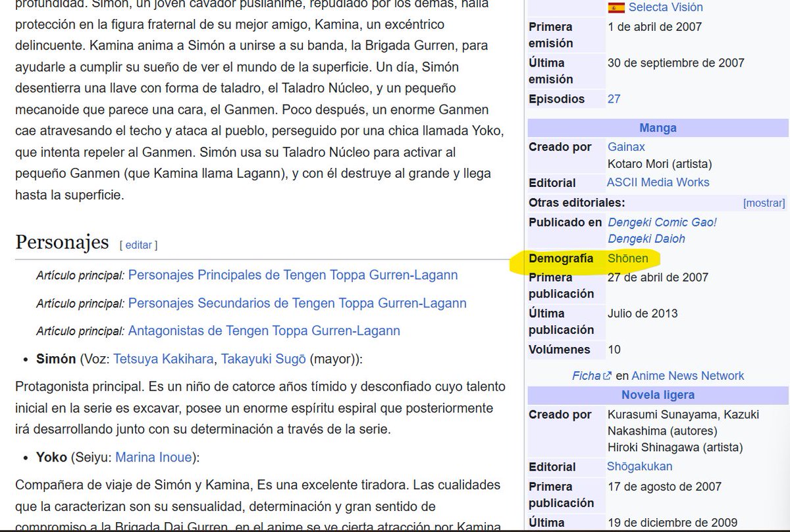Click editar next to the Personajes heading
The image size is (790, 532).
coord(138,245)
